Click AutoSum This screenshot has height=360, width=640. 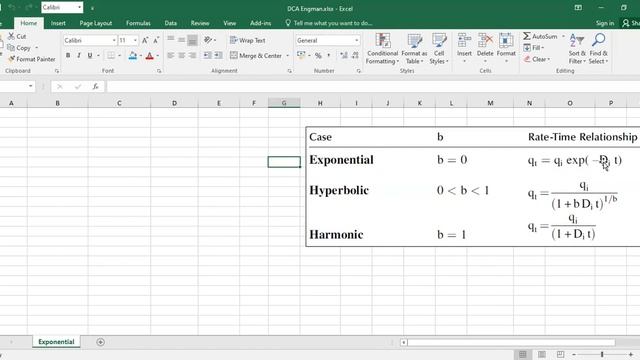(540, 36)
